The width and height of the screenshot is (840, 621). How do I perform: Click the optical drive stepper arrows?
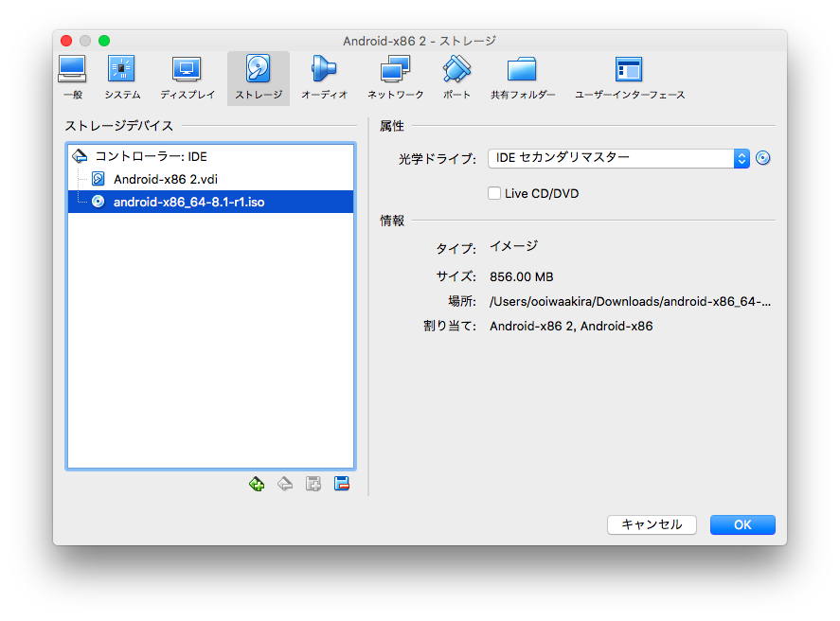click(742, 157)
